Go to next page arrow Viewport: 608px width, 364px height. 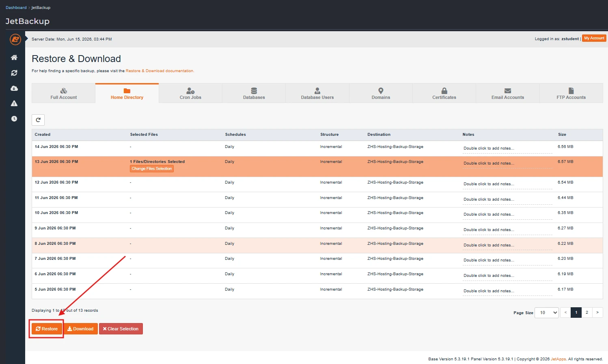coord(597,313)
